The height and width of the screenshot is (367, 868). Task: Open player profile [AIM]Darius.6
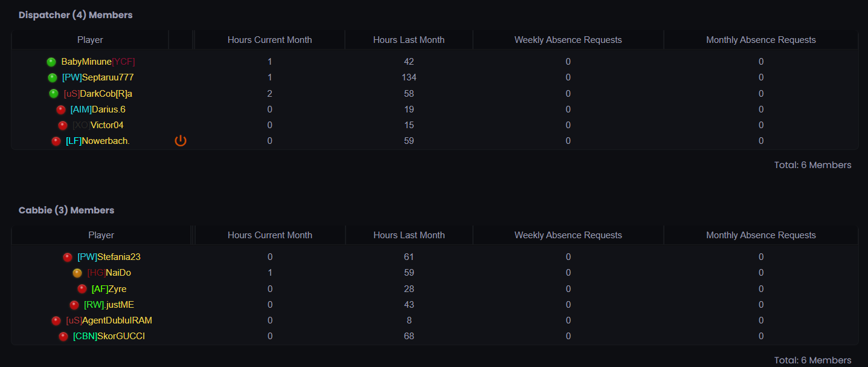pos(98,109)
